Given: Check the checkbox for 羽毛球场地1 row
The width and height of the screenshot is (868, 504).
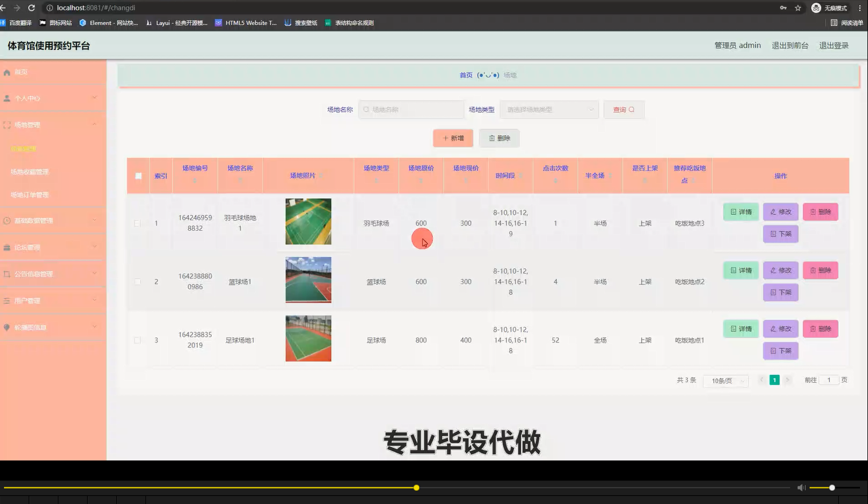Looking at the screenshot, I should point(137,223).
